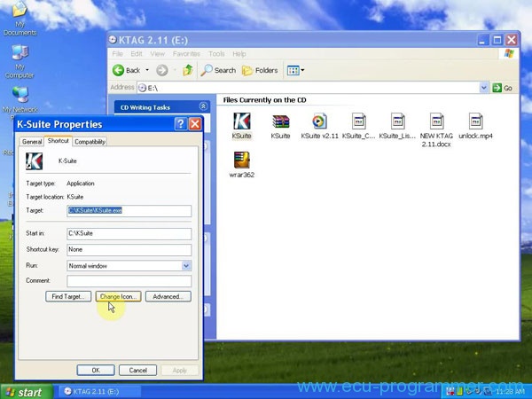This screenshot has width=532, height=399.
Task: Click the Change Icon button
Action: pyautogui.click(x=118, y=296)
